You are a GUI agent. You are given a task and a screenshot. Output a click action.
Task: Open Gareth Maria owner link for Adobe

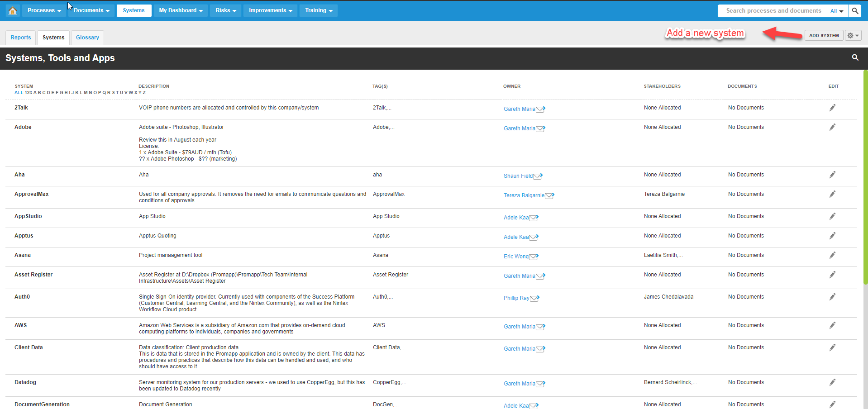coord(520,128)
